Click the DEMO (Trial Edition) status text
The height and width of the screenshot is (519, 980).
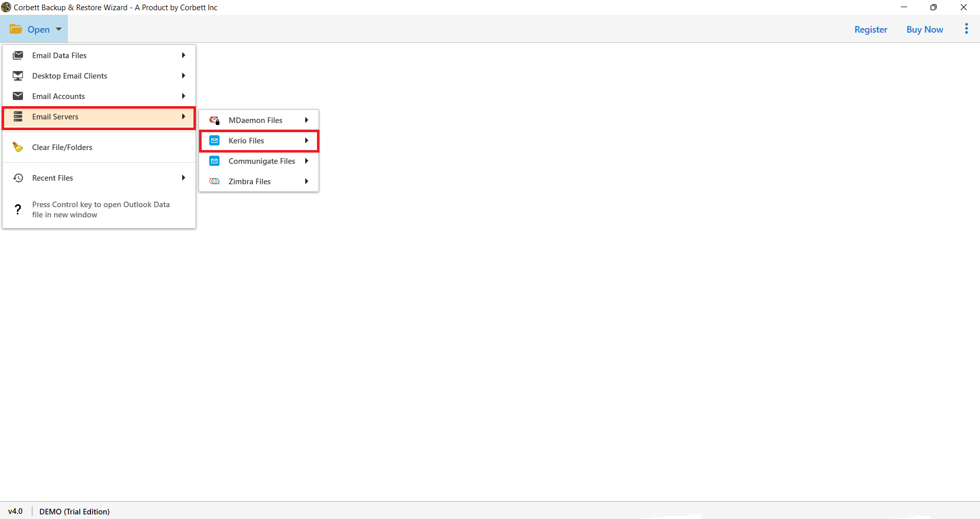coord(75,511)
